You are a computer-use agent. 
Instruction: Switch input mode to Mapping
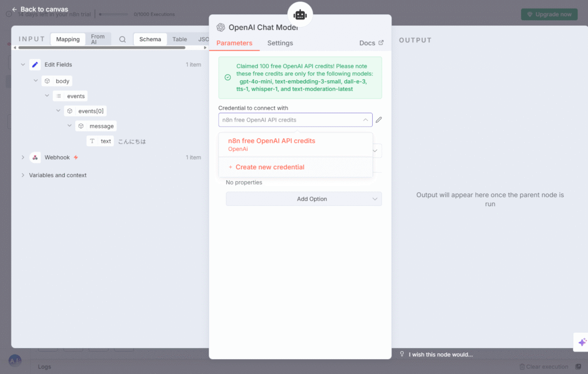pos(68,40)
